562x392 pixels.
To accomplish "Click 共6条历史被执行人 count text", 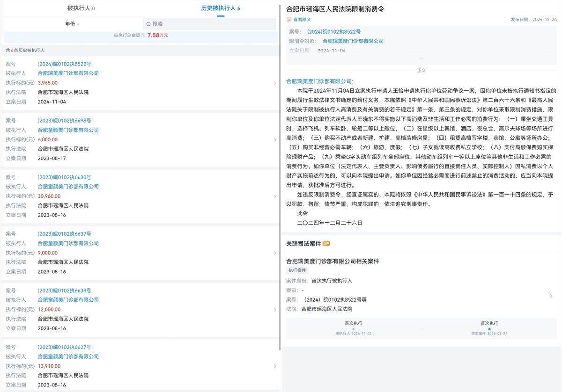I will (x=25, y=50).
